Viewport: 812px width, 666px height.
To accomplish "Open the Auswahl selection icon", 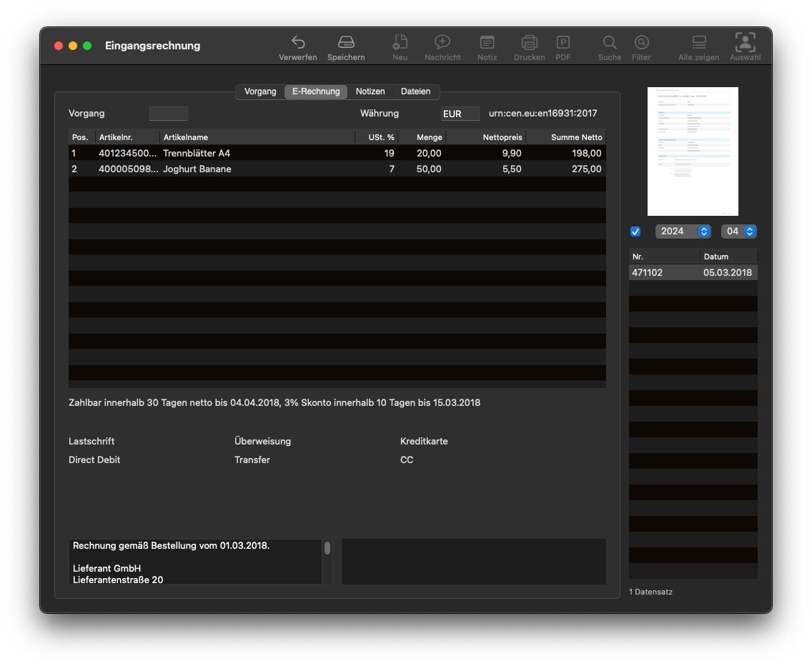I will 745,43.
